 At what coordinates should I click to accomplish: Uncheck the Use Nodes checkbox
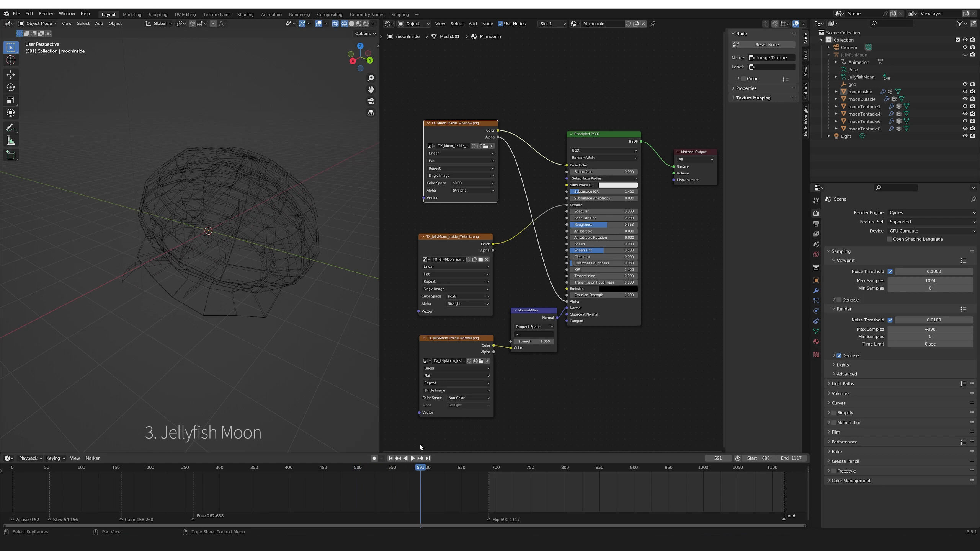(x=500, y=24)
